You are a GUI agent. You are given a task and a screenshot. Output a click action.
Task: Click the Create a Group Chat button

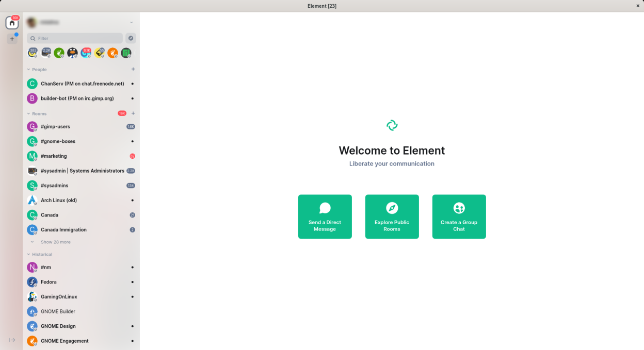[x=459, y=216]
